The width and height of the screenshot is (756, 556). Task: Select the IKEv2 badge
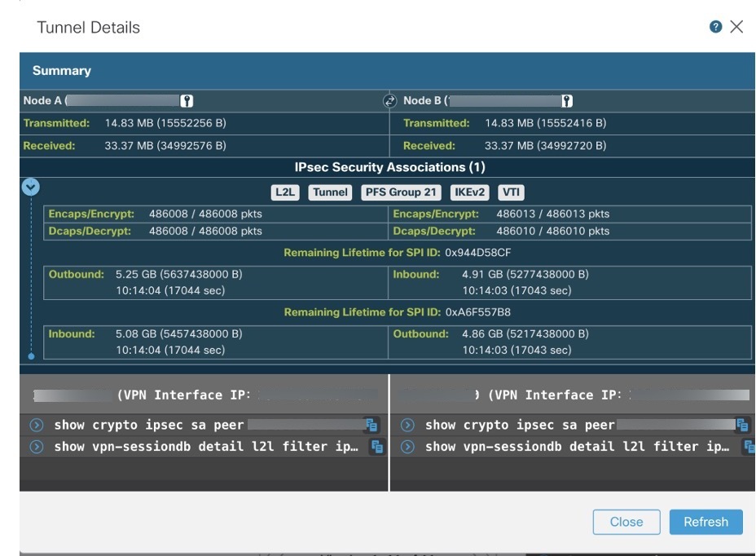(x=468, y=192)
